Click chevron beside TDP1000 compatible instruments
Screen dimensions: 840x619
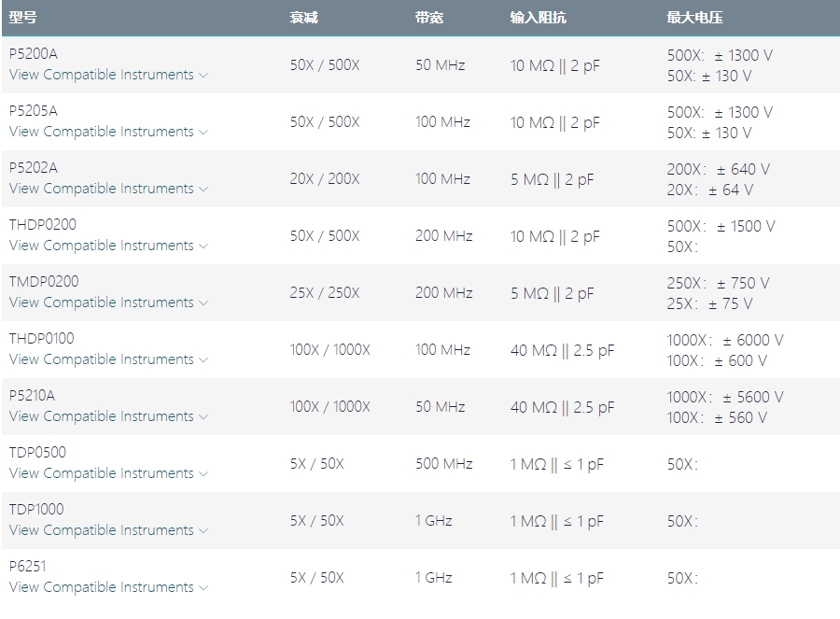point(203,531)
